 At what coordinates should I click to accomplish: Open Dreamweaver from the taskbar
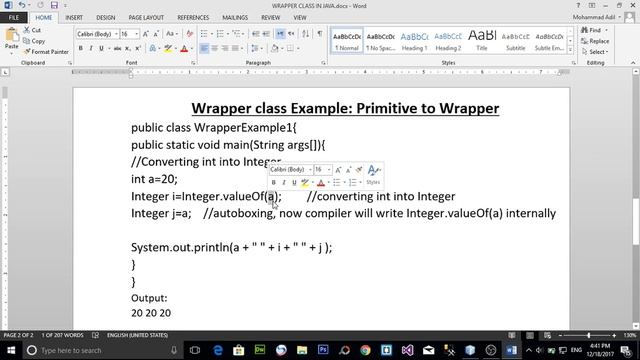tap(260, 350)
